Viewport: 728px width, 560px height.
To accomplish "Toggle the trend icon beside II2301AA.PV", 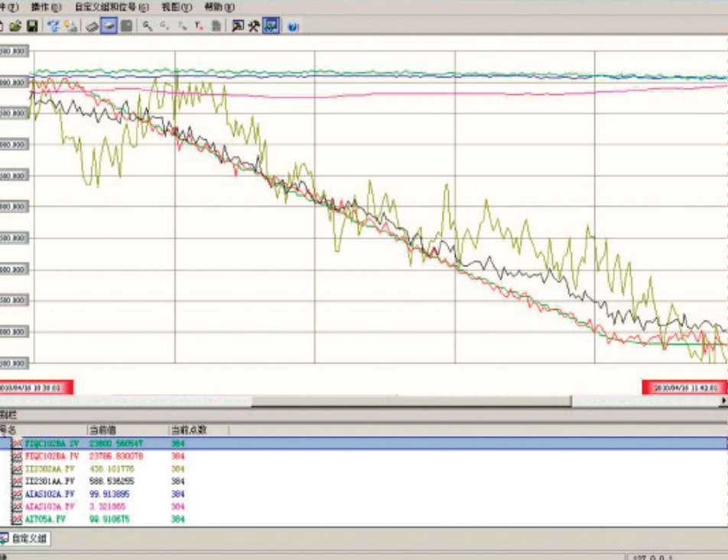I will (18, 482).
